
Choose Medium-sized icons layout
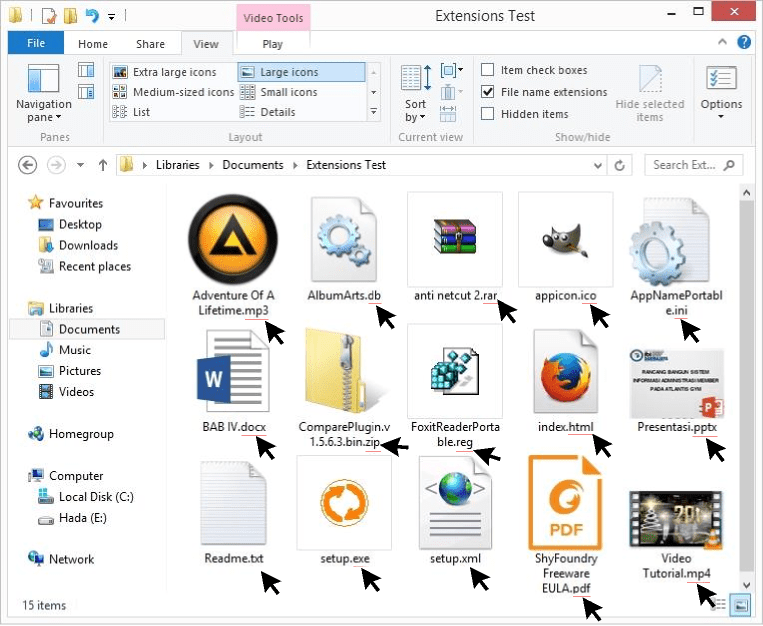coord(173,92)
